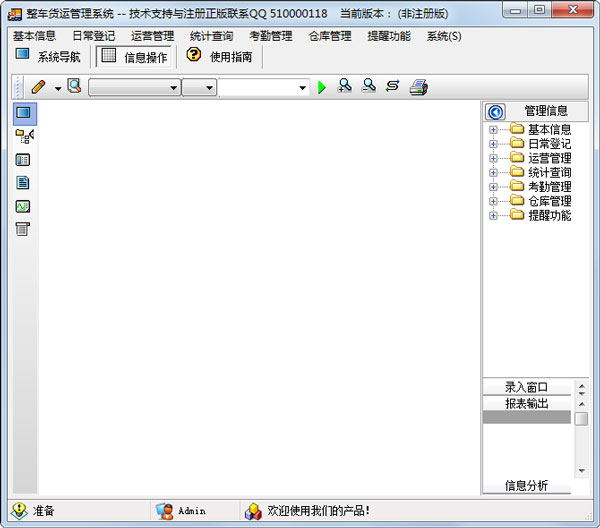
Task: Click the 管理信息 panel title
Action: (x=546, y=111)
